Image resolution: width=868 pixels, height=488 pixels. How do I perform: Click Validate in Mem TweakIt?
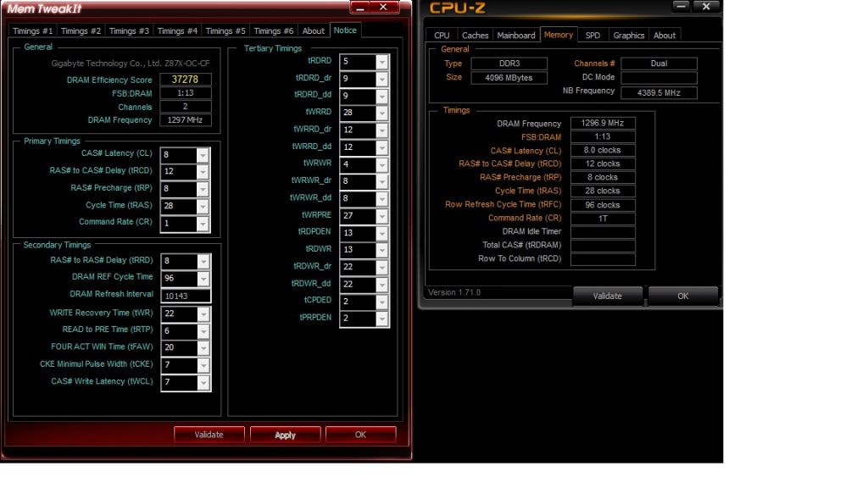(209, 435)
